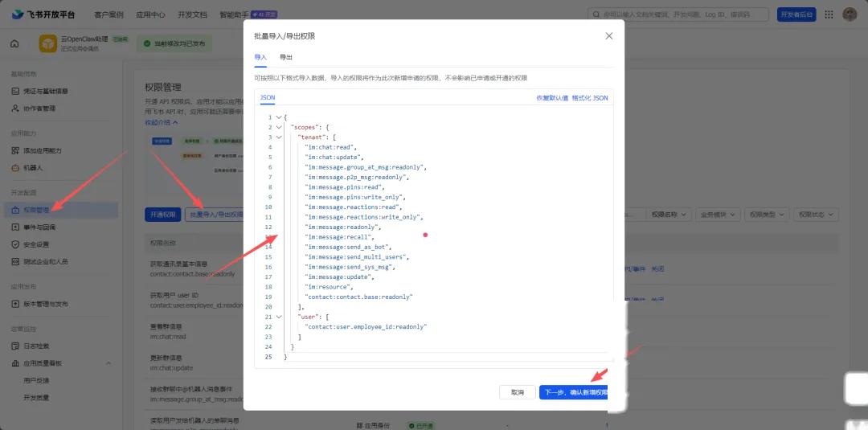Open the 权限名称 filter dropdown
Image resolution: width=868 pixels, height=430 pixels.
click(x=669, y=215)
